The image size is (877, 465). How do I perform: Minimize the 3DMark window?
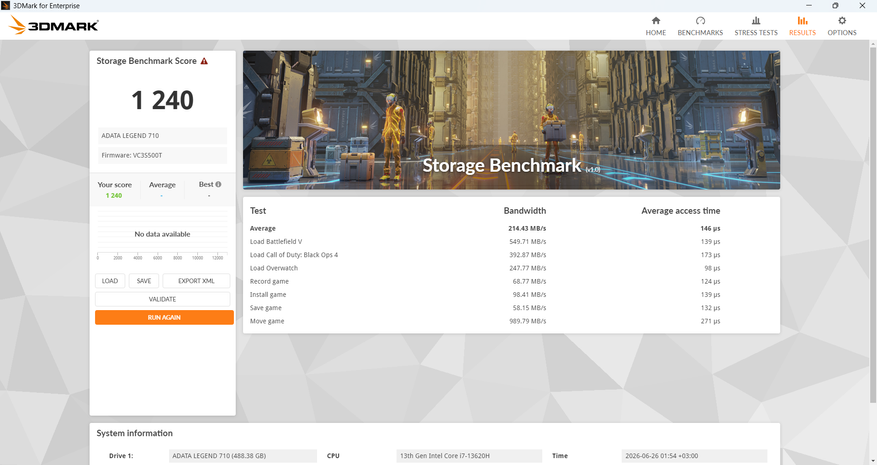click(809, 6)
